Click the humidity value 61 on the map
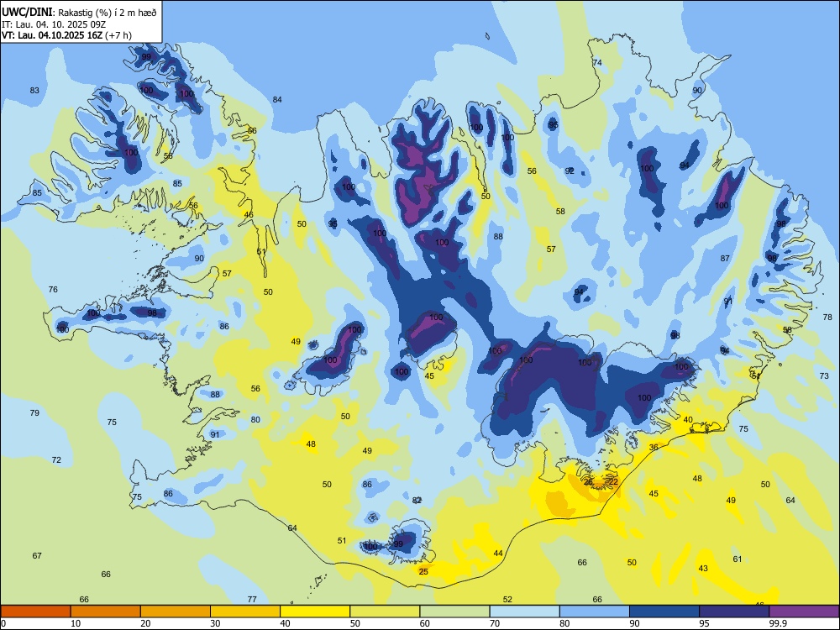This screenshot has height=630, width=840. (738, 559)
